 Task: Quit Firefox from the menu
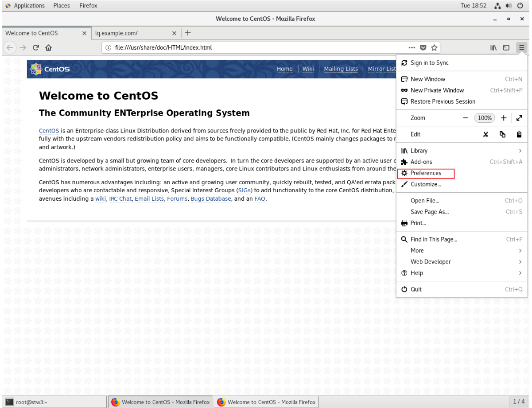tap(462, 289)
